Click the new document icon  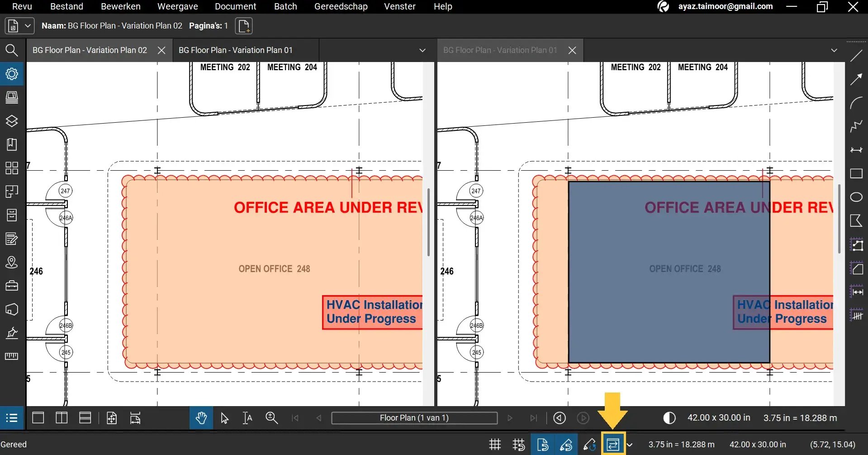[x=244, y=26]
